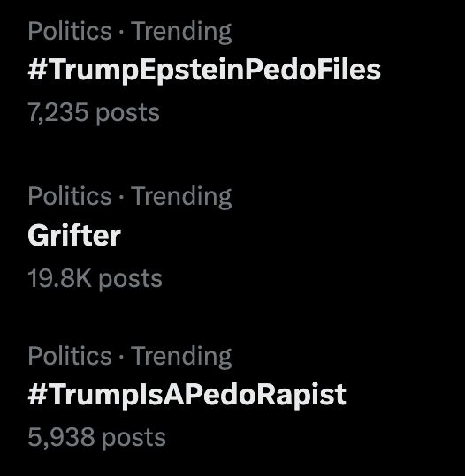Select Trending label above #TrumpIsAPedoRapist
Image resolution: width=465 pixels, height=476 pixels.
pos(181,357)
